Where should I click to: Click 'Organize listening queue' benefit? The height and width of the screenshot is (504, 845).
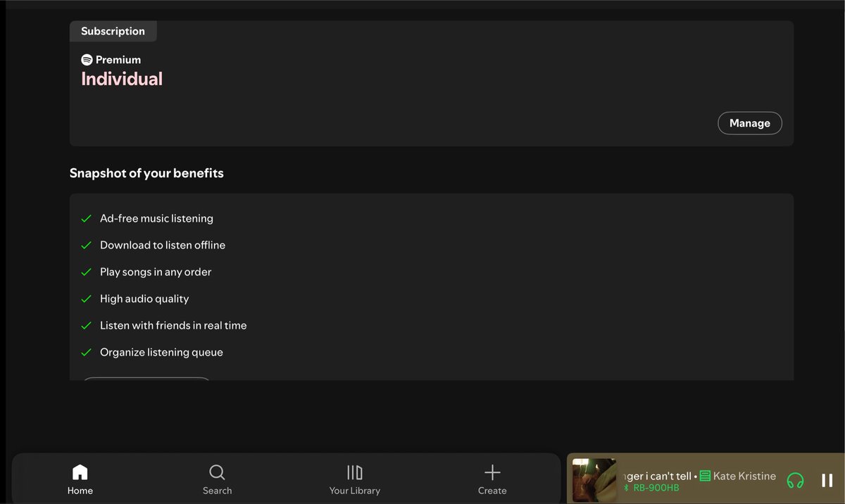161,352
